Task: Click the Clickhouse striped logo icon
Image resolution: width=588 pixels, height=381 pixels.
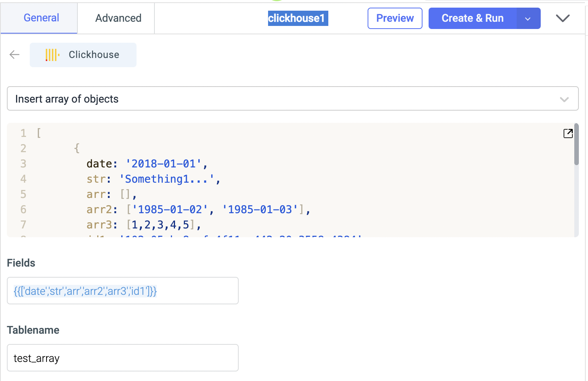Action: click(x=52, y=55)
